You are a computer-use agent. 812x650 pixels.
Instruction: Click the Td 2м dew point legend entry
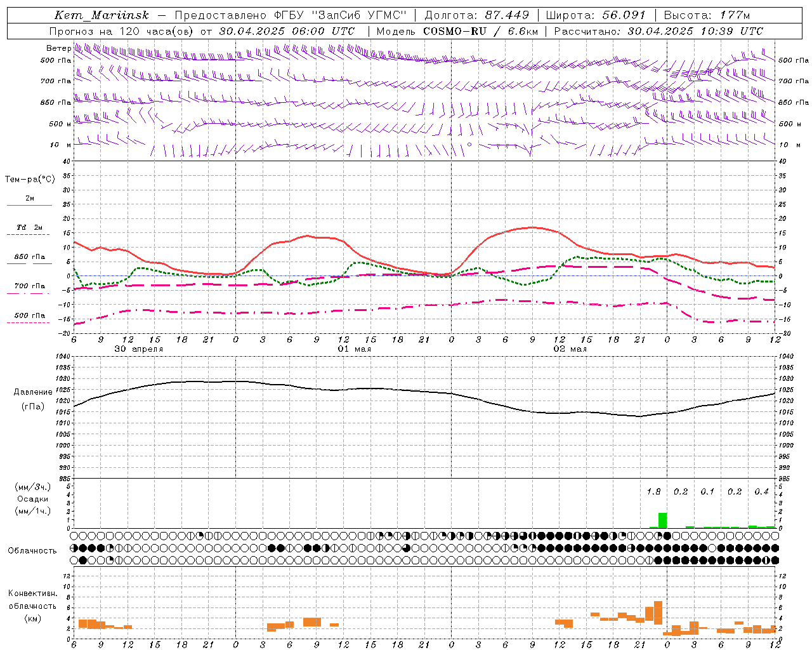pos(29,227)
